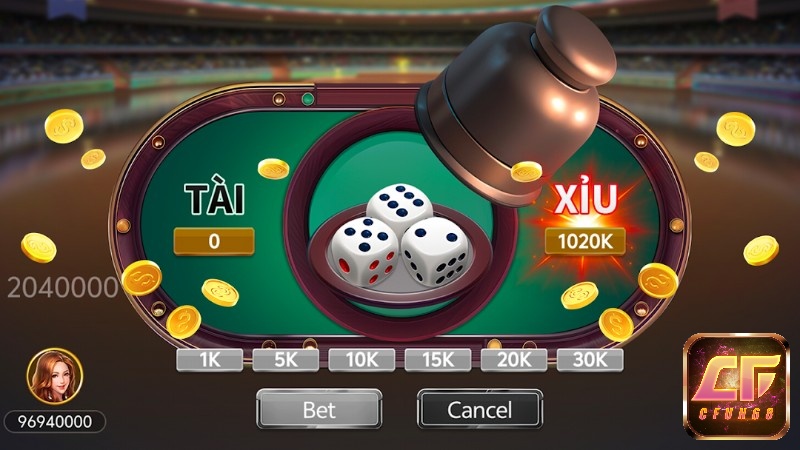Click the gold coin beside the TÀI label

click(273, 169)
